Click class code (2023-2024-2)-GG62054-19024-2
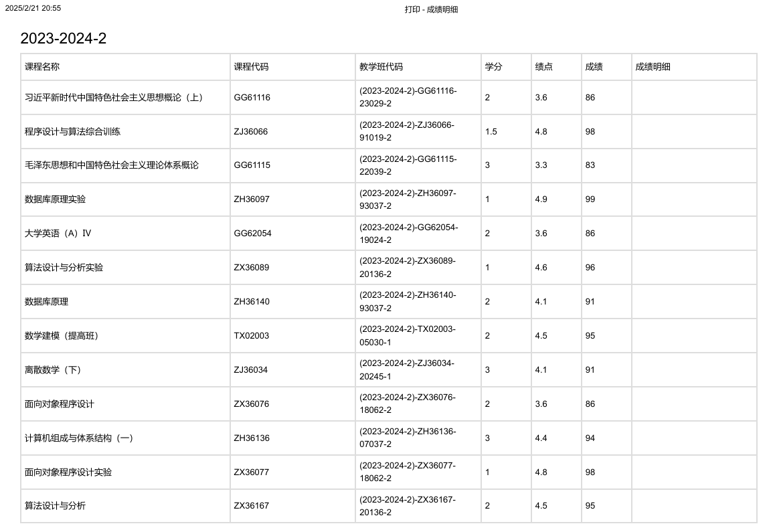The image size is (773, 532). pos(409,234)
